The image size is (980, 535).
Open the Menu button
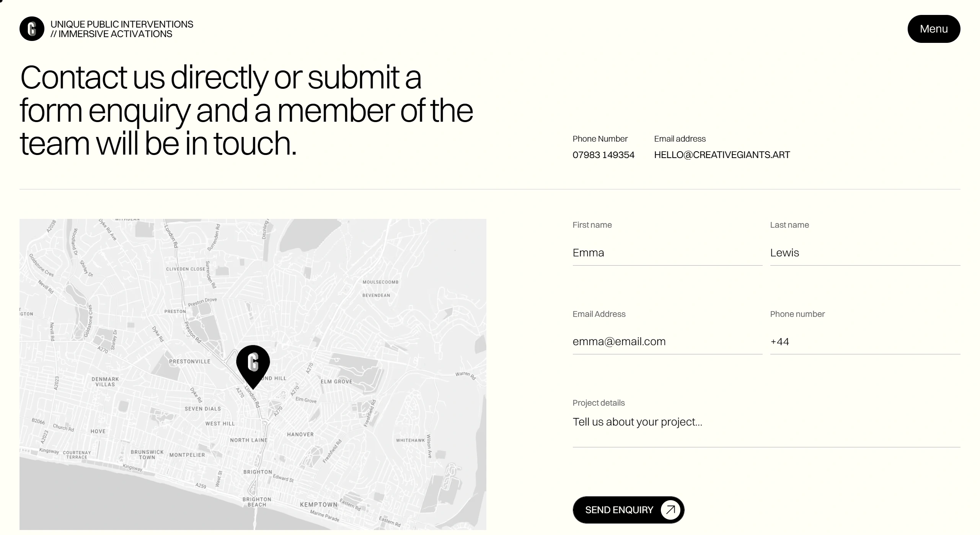[x=933, y=29]
